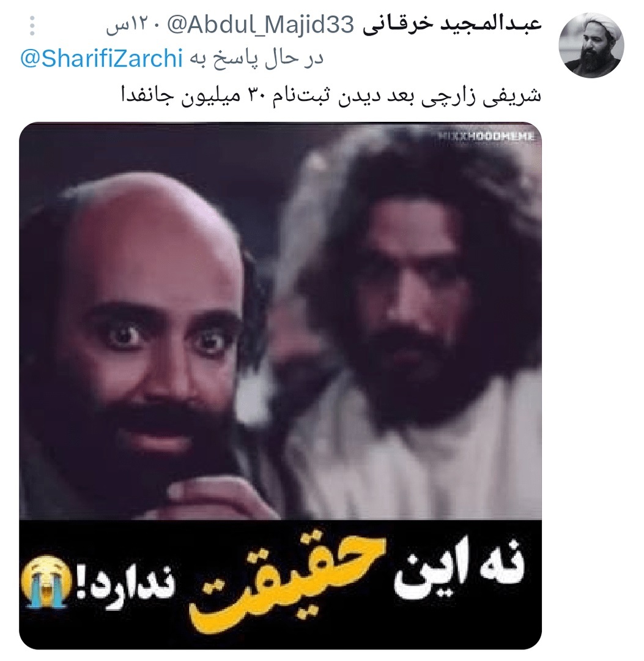This screenshot has width=644, height=661.
Task: Click the caption word ندارد!
Action: [124, 585]
